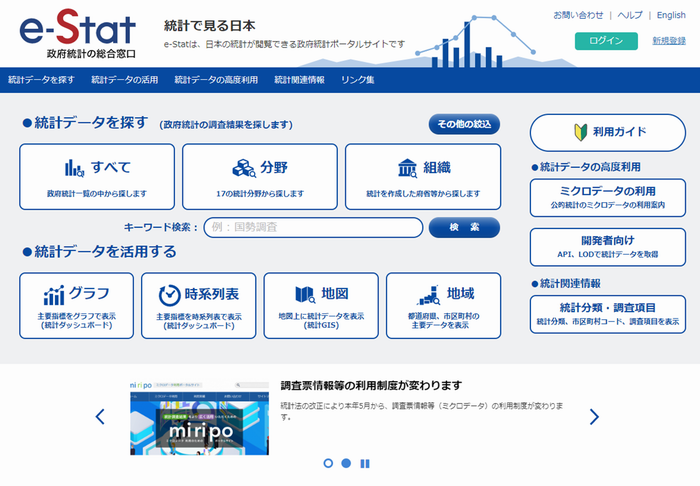Open 調査票情報等の利用制度が変わります headline

371,386
